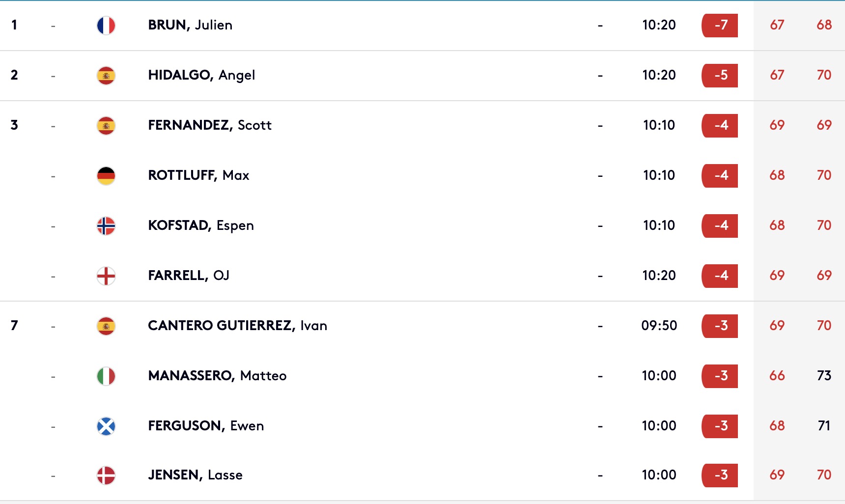Click the England flag beside OJ Farrell
Screen dimensions: 845x504
tap(106, 276)
